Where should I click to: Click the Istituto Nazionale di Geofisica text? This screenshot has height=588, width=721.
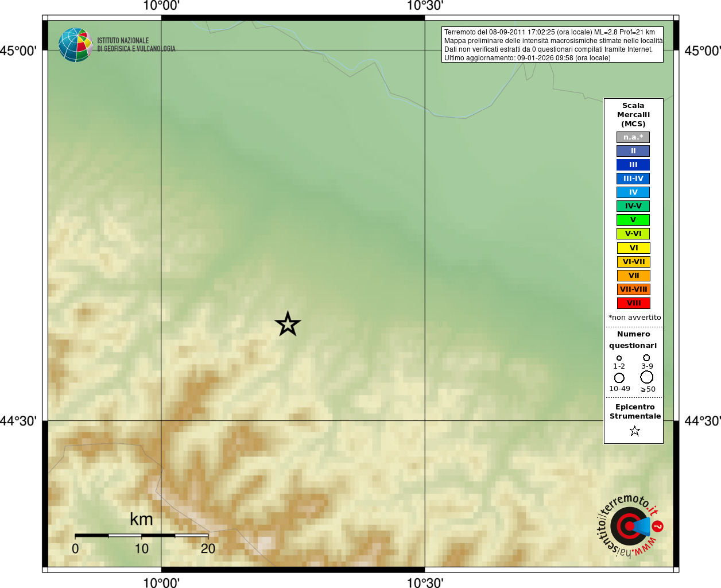136,45
